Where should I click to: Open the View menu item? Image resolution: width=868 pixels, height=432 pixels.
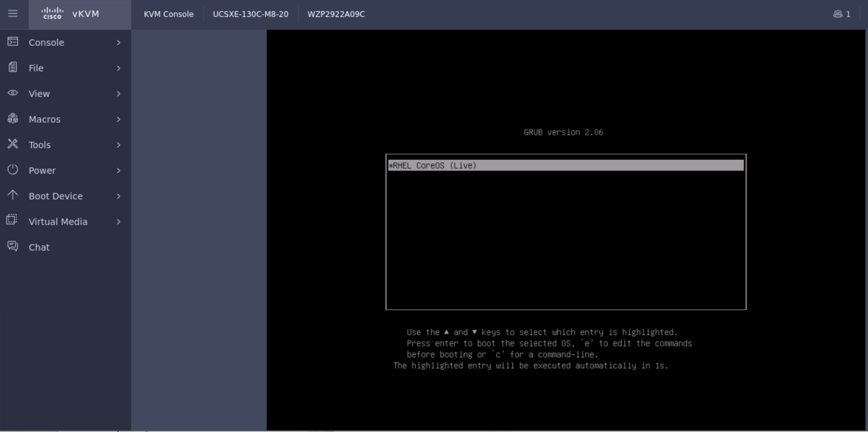tap(65, 94)
